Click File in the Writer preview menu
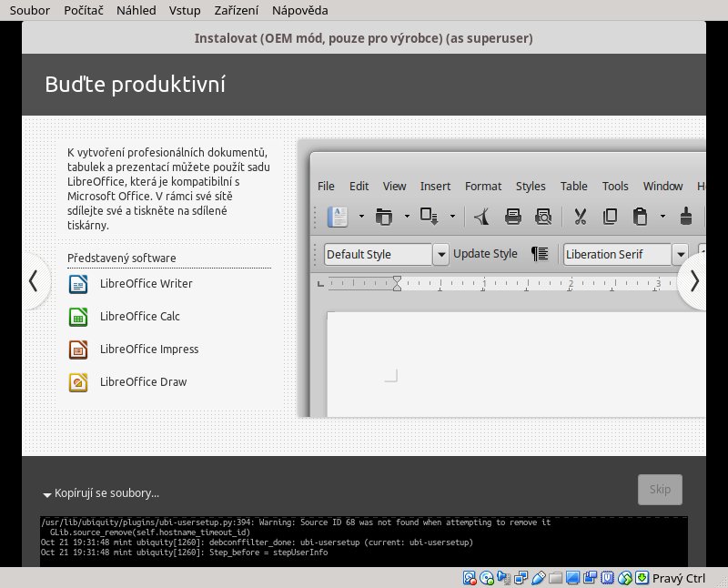The height and width of the screenshot is (588, 728). click(x=326, y=187)
